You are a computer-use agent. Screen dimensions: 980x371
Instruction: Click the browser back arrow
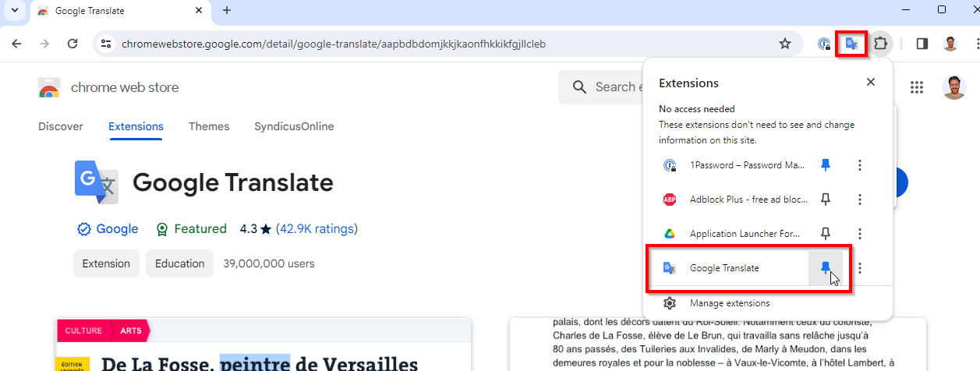16,44
